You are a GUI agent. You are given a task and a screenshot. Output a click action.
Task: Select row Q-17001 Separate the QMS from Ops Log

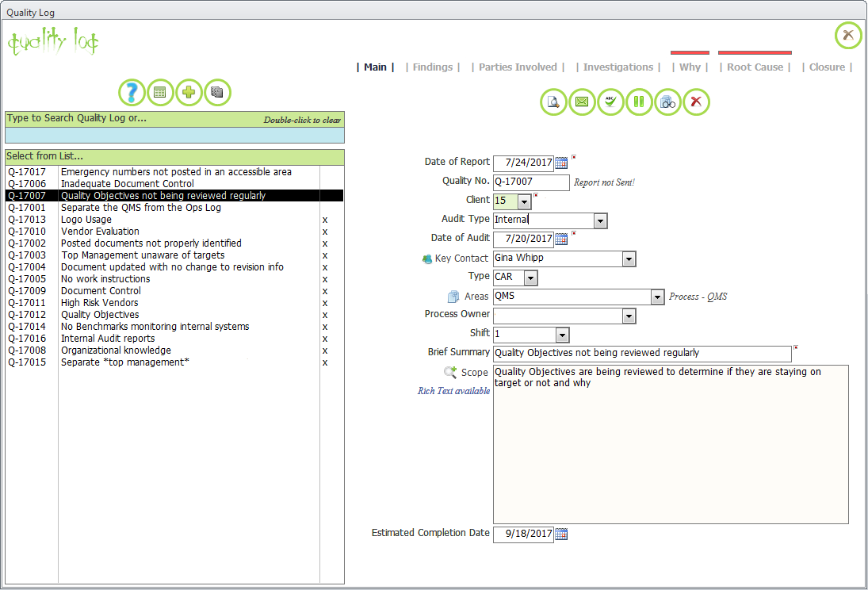coord(174,208)
